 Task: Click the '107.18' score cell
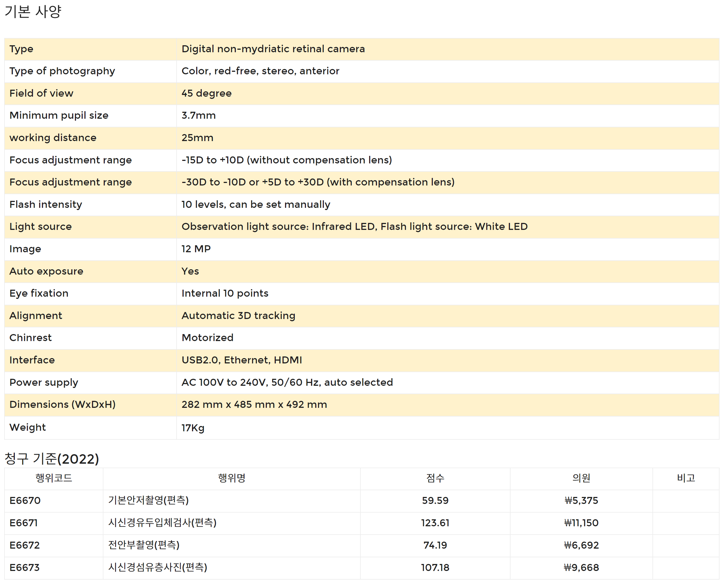(x=435, y=568)
